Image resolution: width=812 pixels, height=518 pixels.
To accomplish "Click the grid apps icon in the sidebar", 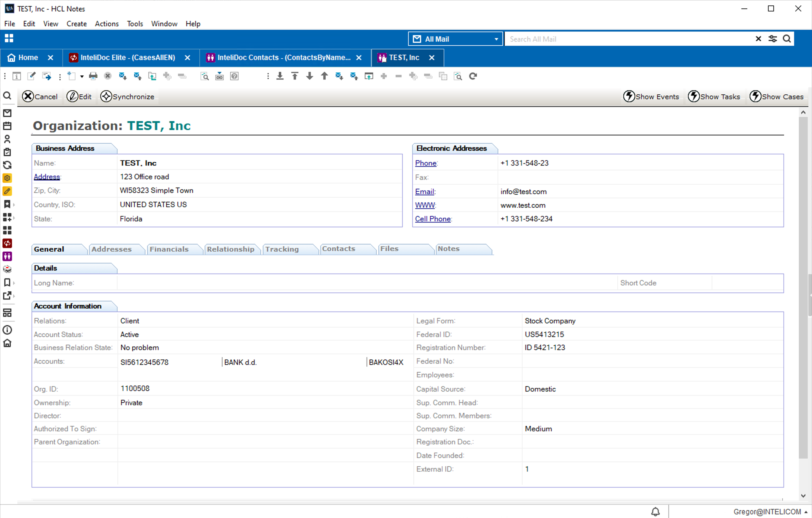I will click(7, 230).
